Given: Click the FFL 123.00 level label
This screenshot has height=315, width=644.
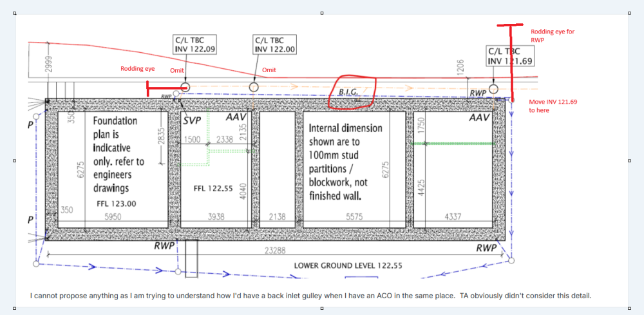Looking at the screenshot, I should pos(118,204).
